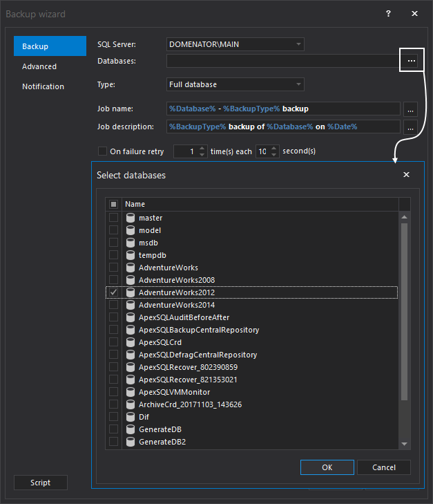Decrease the retry times spinner

[202, 155]
